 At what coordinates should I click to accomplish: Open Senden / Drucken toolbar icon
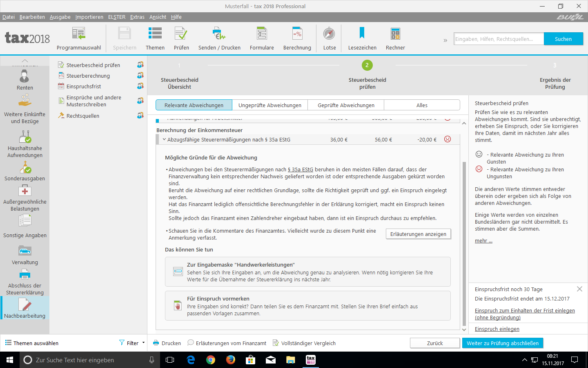[219, 34]
